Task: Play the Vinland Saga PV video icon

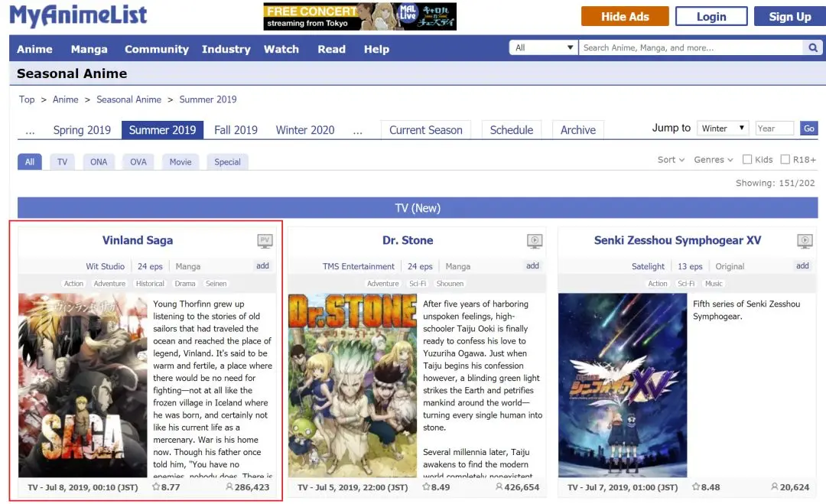Action: (265, 241)
